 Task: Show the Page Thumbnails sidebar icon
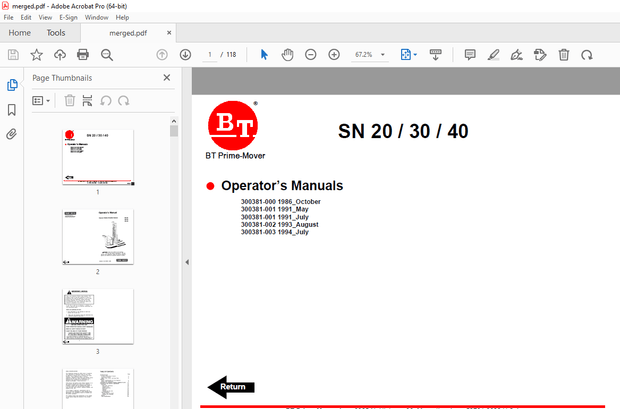tap(12, 85)
